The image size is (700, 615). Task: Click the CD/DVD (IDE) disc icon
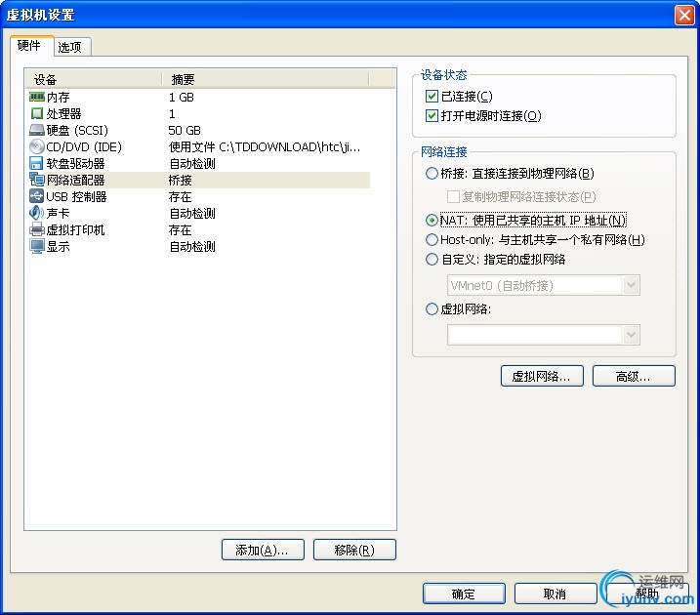point(36,146)
